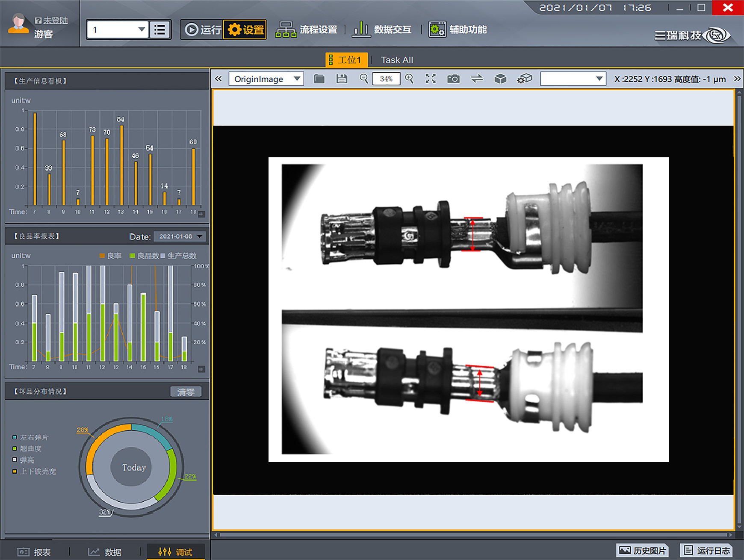Viewport: 744px width, 560px height.
Task: Zoom out with the minus magnifier
Action: pyautogui.click(x=364, y=79)
